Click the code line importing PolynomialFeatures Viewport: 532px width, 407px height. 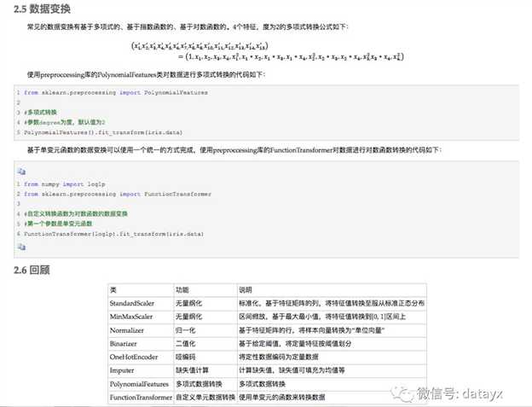(x=116, y=92)
